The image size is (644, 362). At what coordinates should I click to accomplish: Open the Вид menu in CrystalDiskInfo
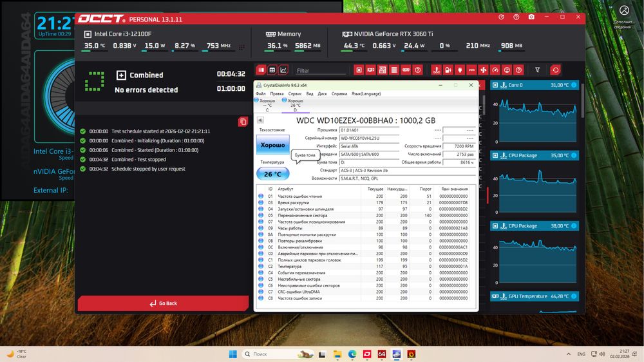pos(310,93)
